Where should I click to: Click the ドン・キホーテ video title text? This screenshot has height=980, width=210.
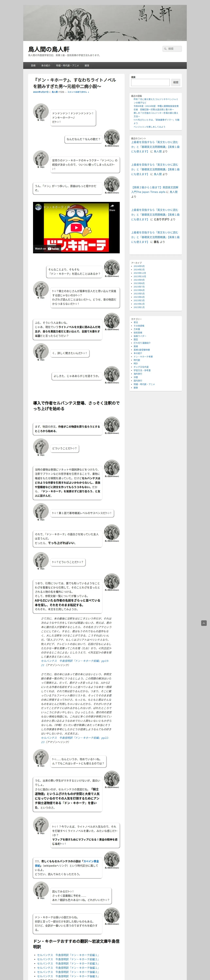coord(57,207)
